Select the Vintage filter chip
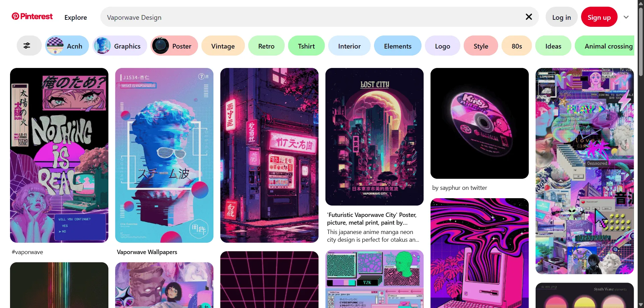The height and width of the screenshot is (308, 644). (223, 46)
